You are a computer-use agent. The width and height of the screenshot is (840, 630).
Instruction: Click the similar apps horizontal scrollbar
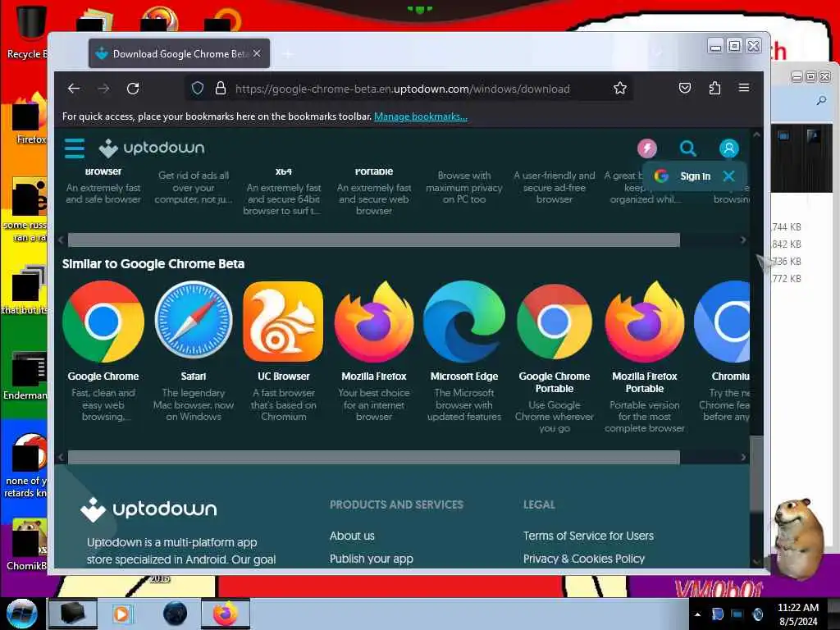click(x=374, y=457)
